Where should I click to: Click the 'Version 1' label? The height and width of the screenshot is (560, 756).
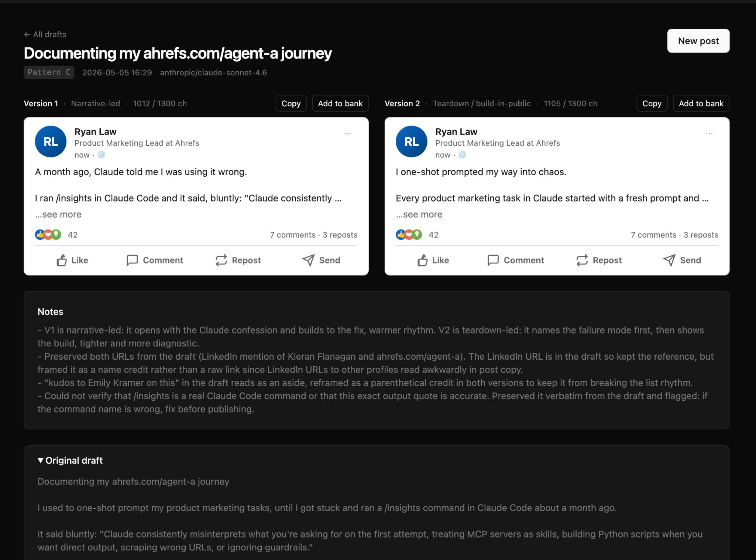tap(41, 104)
